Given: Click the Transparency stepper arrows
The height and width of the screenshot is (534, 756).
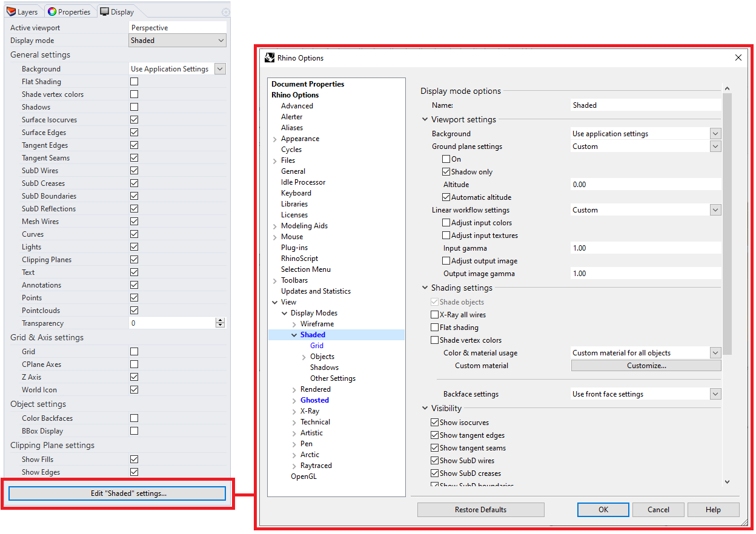Looking at the screenshot, I should click(220, 323).
